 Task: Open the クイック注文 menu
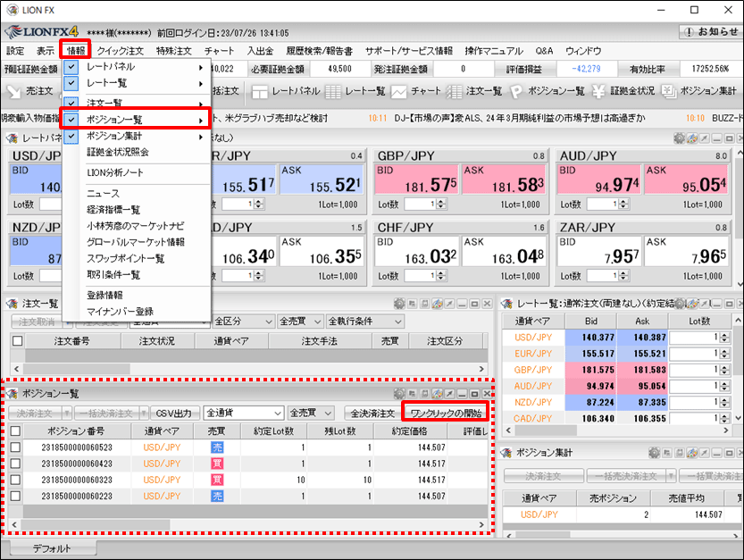click(x=120, y=51)
